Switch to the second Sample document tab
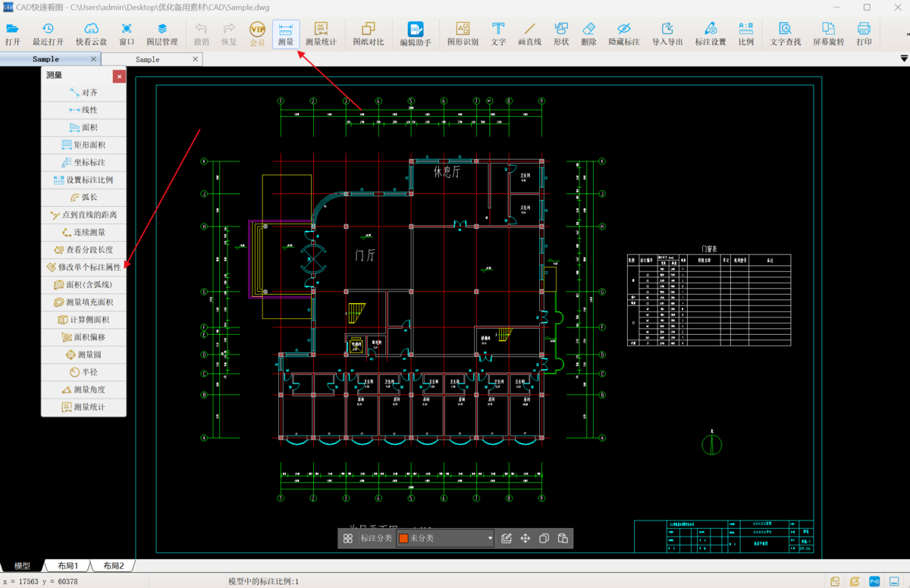 click(x=147, y=59)
